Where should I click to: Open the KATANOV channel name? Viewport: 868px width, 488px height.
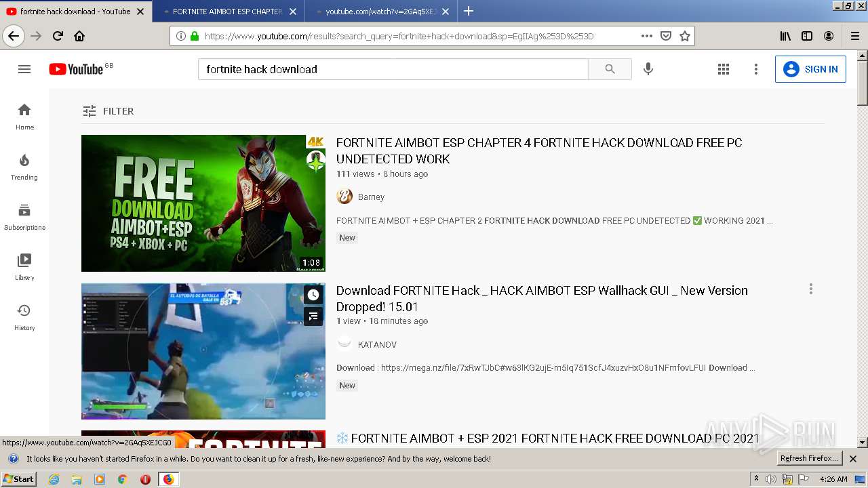click(x=377, y=344)
